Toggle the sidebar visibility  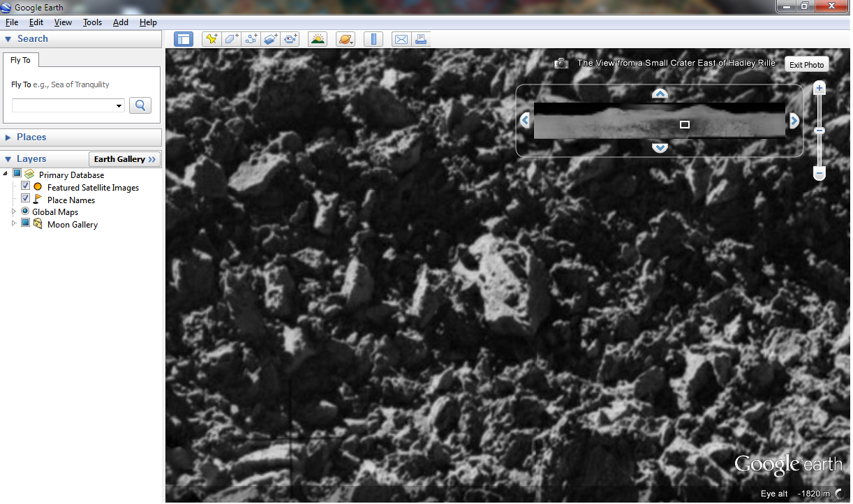(x=183, y=39)
